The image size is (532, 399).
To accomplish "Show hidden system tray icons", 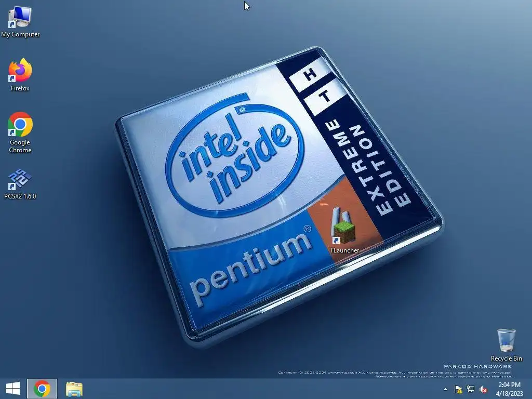I will coord(445,389).
